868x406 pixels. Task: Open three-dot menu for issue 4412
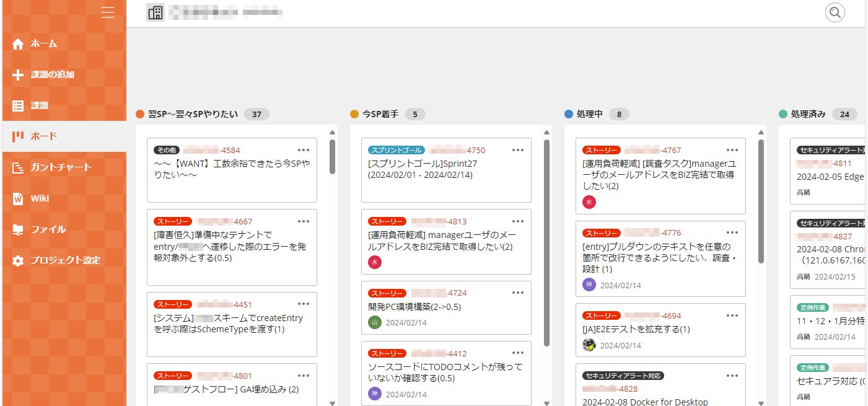pos(518,353)
